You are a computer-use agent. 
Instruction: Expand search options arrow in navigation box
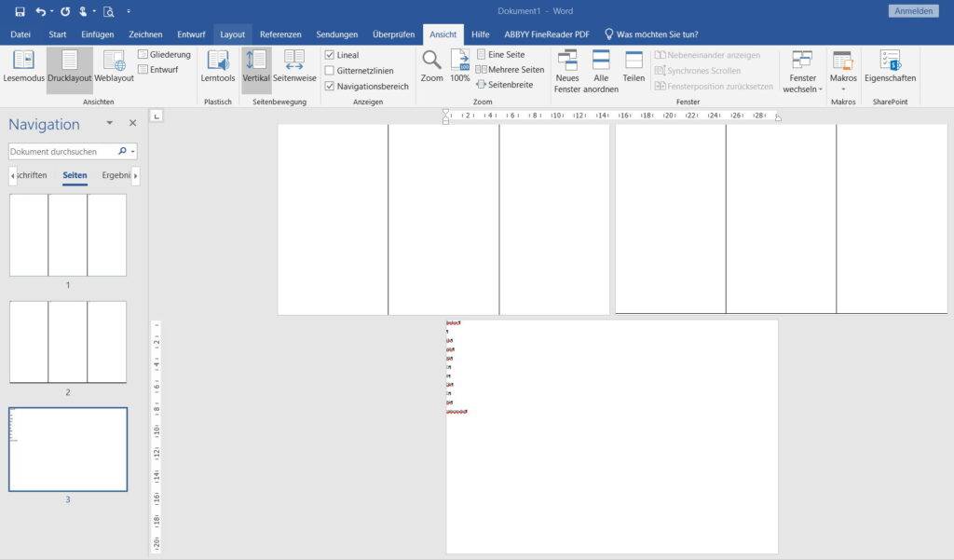(132, 151)
